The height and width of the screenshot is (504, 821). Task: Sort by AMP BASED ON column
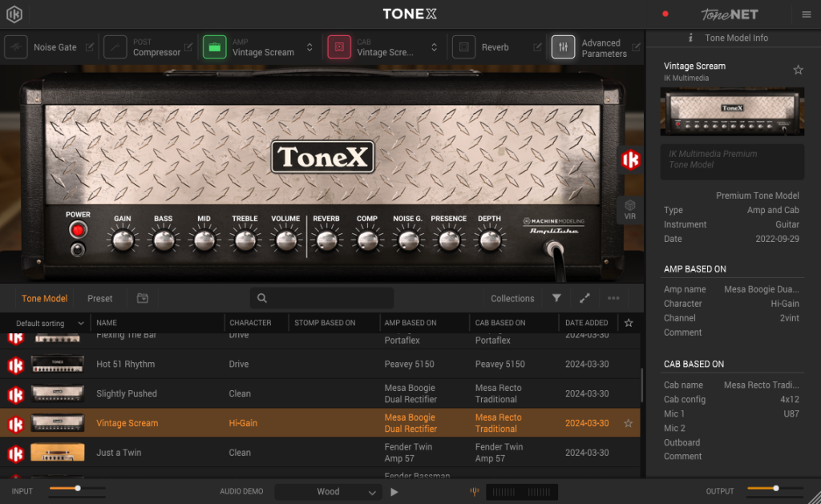[x=410, y=323]
